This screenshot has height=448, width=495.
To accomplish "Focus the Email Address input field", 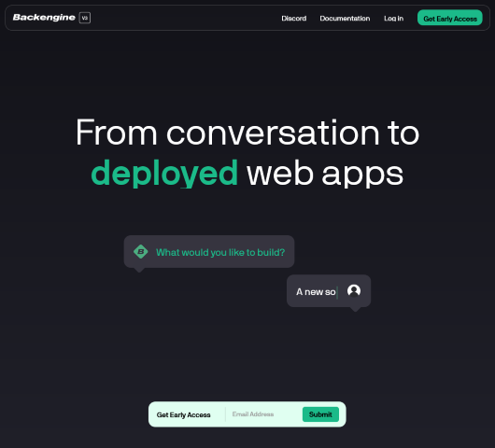I will [x=264, y=414].
